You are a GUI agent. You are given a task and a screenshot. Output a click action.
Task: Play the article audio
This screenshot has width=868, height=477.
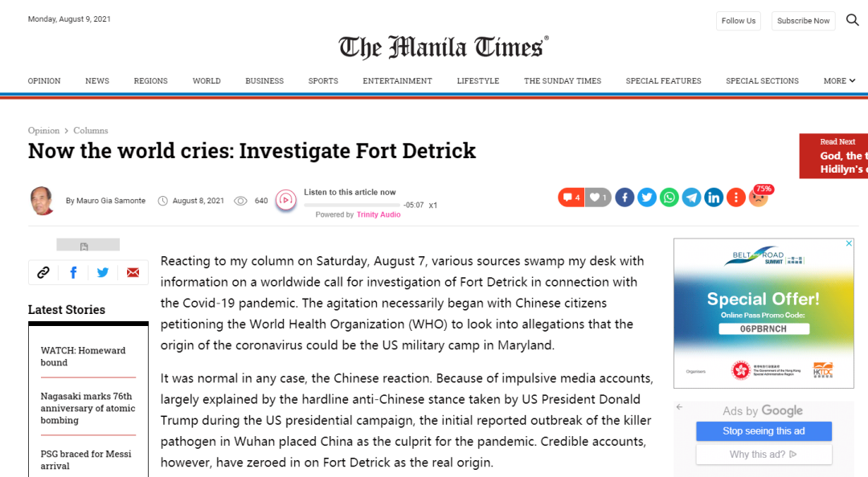pos(285,200)
